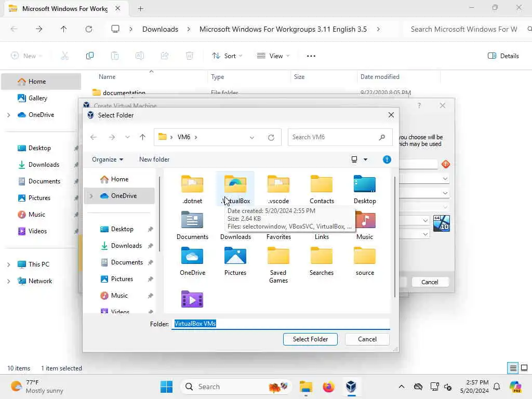Click the Folder name input field

click(281, 324)
